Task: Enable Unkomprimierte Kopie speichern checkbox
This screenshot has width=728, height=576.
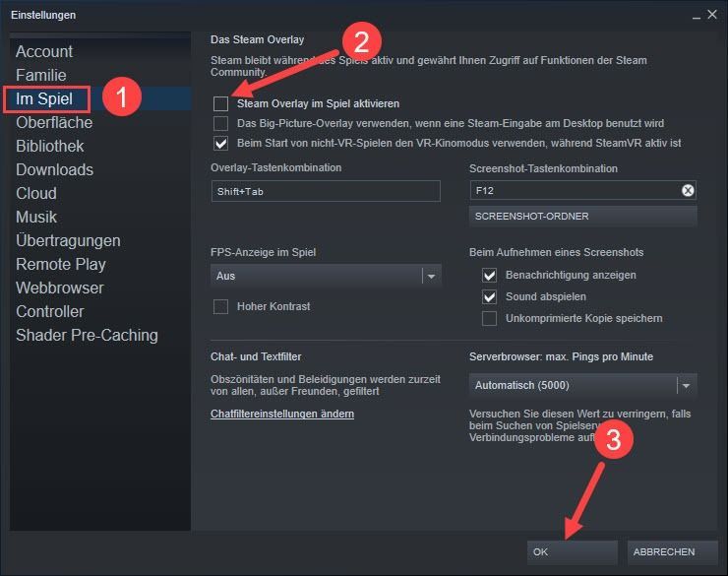Action: point(489,319)
